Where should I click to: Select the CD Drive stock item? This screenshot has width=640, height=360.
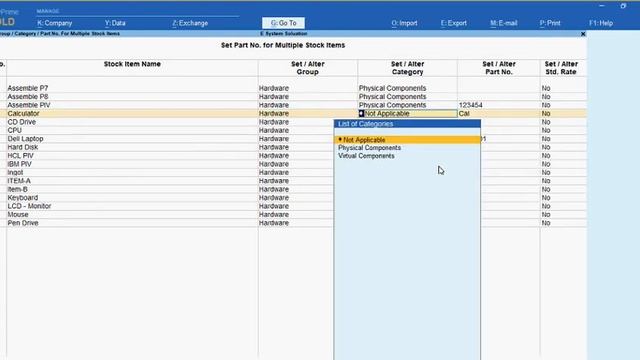[x=22, y=122]
